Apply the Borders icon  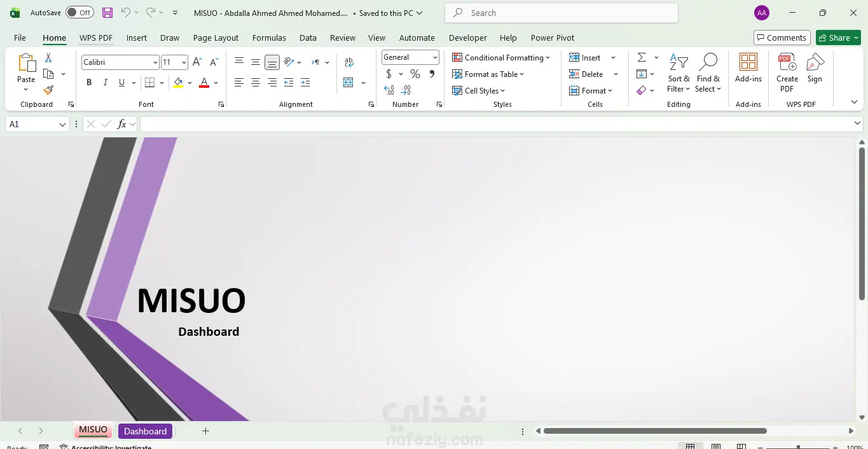point(149,83)
